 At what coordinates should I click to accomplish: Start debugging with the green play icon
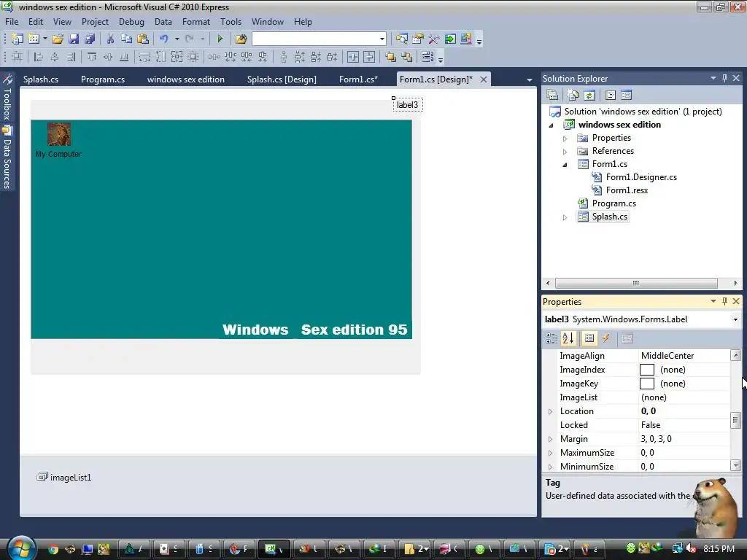[x=220, y=39]
